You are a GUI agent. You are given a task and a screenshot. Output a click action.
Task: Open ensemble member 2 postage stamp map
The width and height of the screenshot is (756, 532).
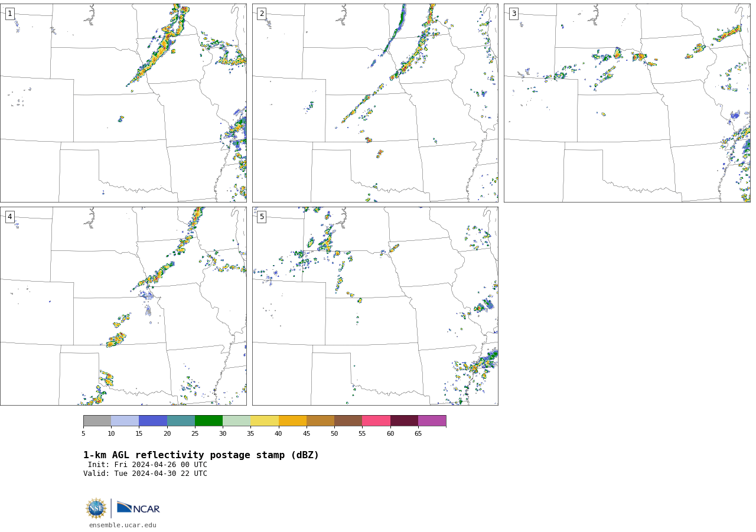375,103
